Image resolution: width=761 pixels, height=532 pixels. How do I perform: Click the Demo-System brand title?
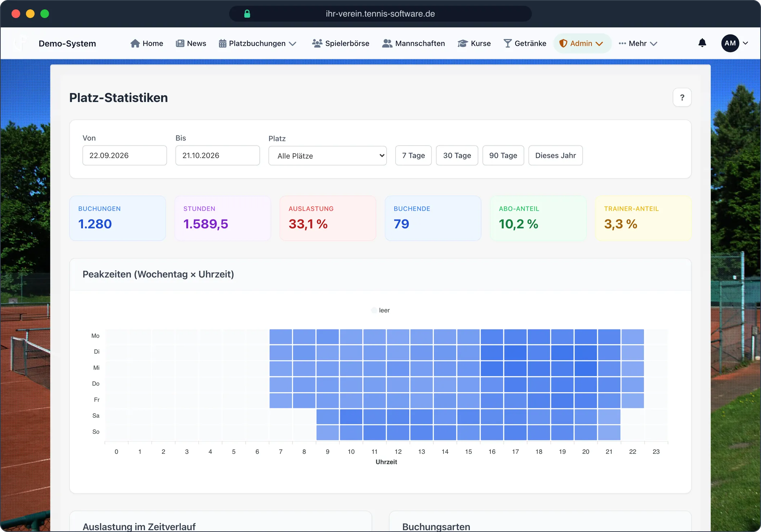67,43
